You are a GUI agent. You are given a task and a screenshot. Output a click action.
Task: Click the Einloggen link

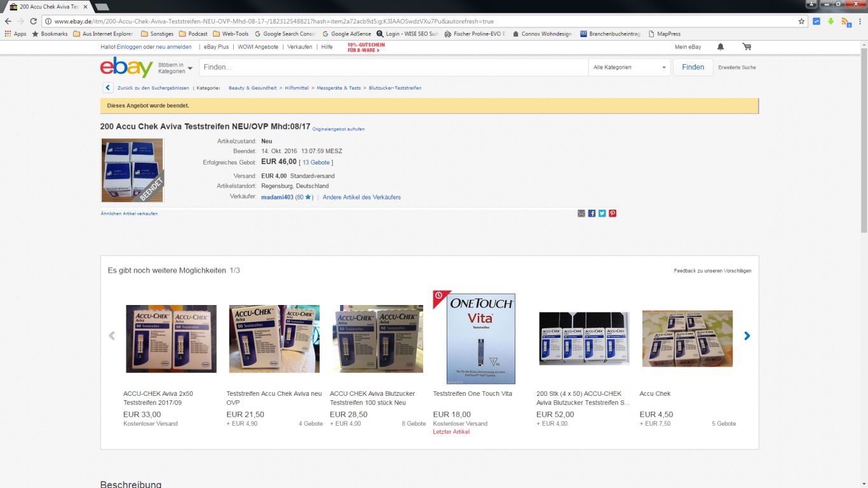coord(129,47)
